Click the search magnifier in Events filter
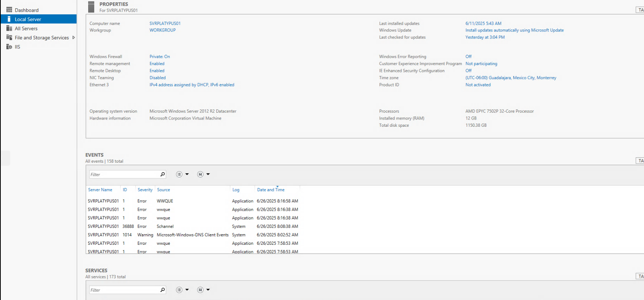This screenshot has width=644, height=300. (162, 174)
